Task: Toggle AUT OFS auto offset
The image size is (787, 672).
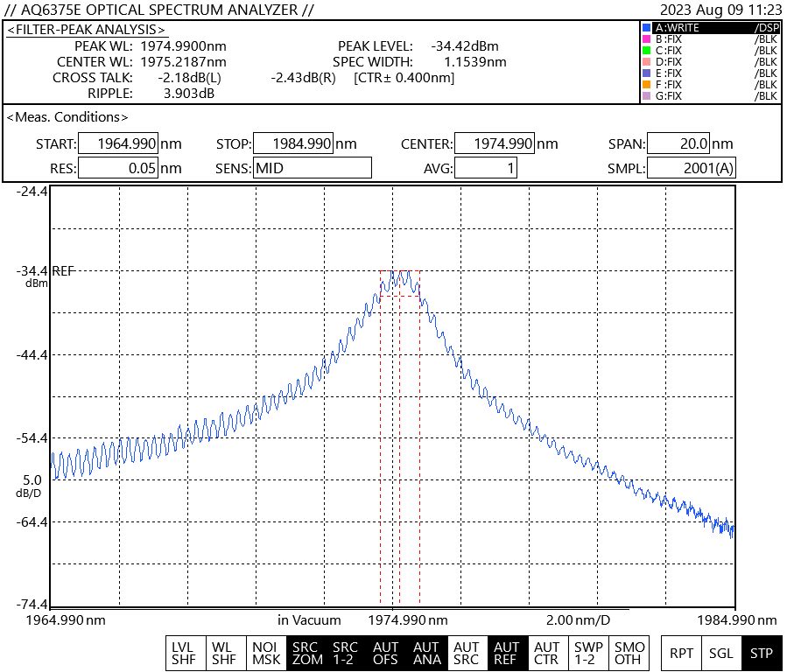Action: 386,654
